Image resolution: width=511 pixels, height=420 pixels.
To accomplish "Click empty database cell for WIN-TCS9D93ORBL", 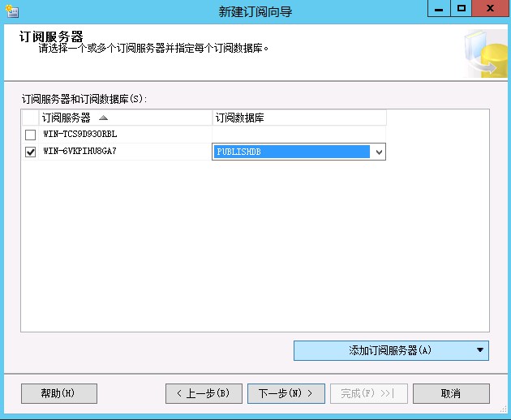I will 298,135.
